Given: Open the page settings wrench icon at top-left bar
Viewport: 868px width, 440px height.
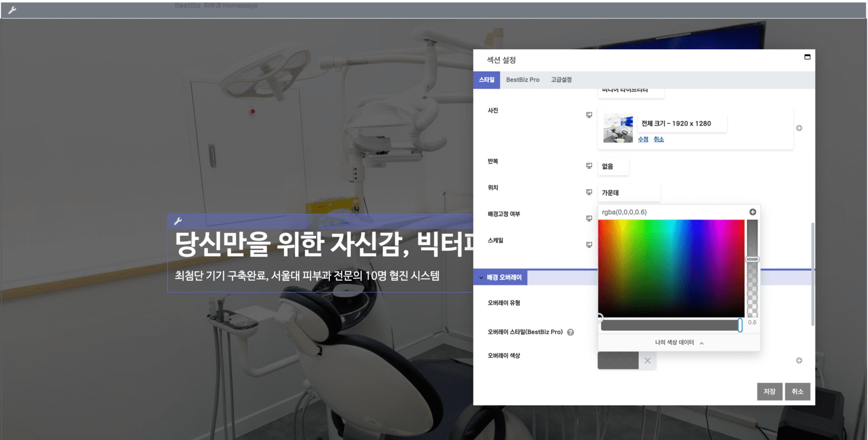Looking at the screenshot, I should 12,10.
